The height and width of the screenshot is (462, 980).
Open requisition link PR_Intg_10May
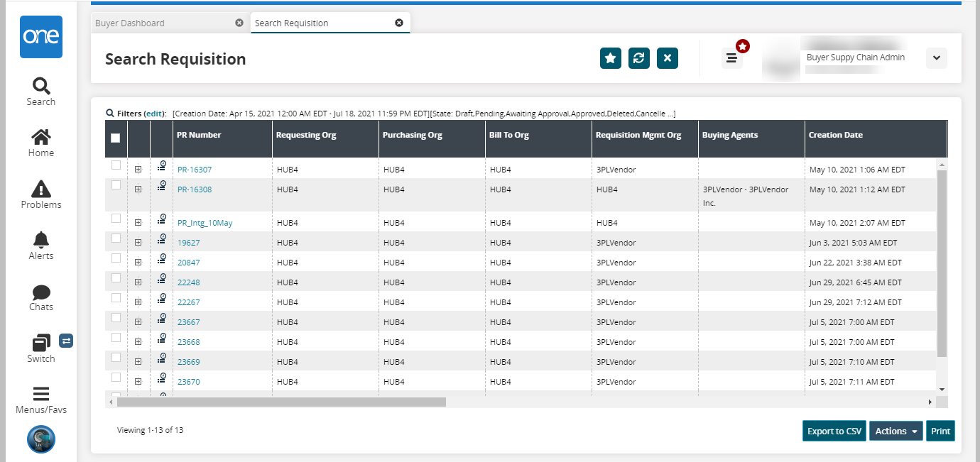coord(205,223)
